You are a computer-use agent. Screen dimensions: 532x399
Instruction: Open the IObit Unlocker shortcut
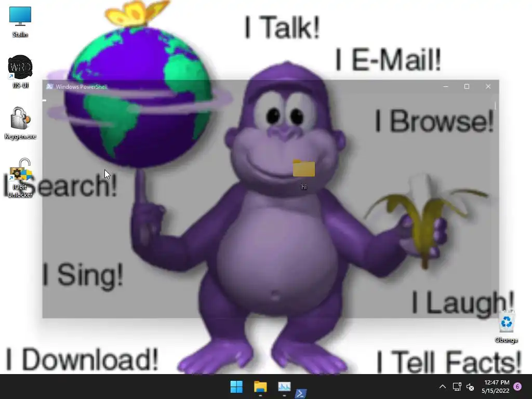pyautogui.click(x=20, y=178)
